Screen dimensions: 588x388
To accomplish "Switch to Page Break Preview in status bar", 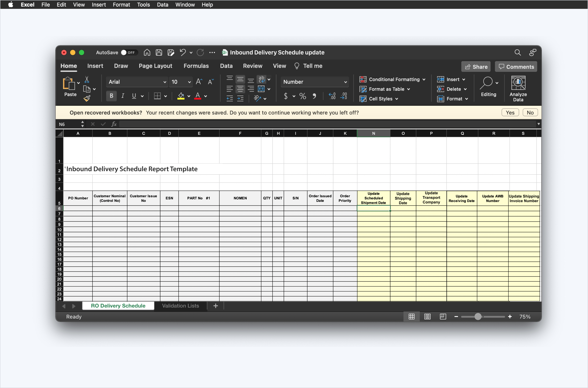I will (443, 317).
